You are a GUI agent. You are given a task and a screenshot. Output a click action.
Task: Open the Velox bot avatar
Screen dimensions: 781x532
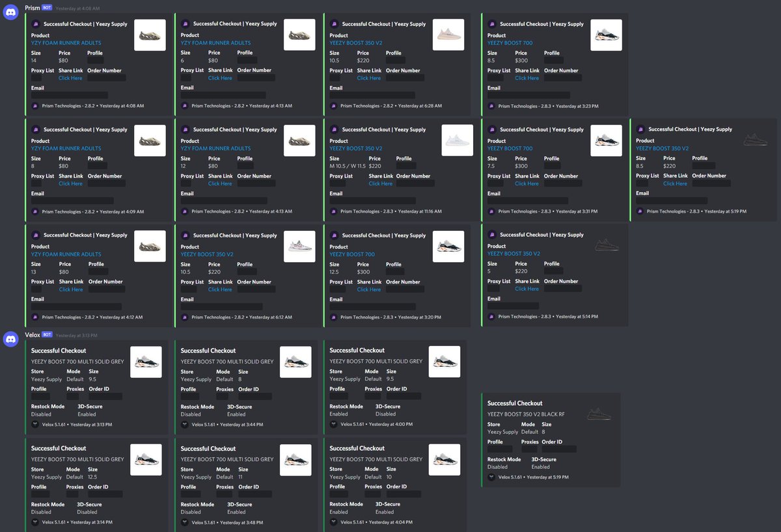(11, 339)
